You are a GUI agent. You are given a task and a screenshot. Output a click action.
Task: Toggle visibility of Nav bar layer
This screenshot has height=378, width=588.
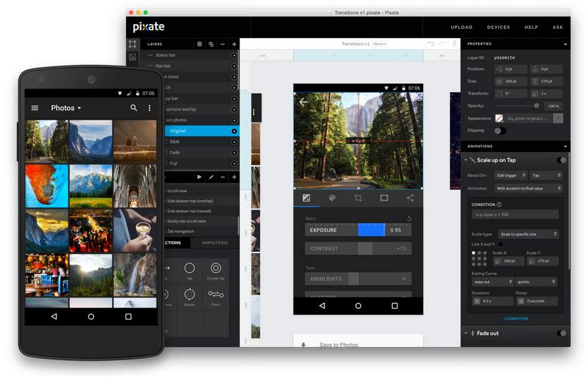point(234,66)
